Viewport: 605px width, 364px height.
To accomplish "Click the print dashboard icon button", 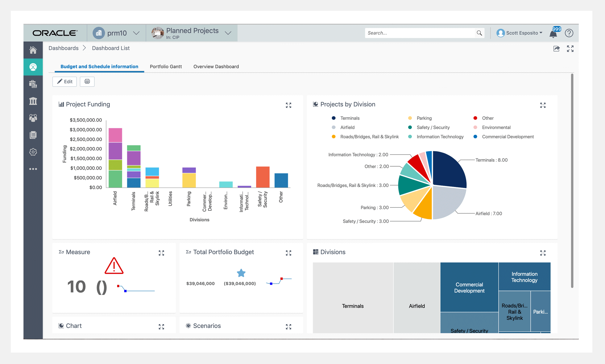I will pos(87,82).
